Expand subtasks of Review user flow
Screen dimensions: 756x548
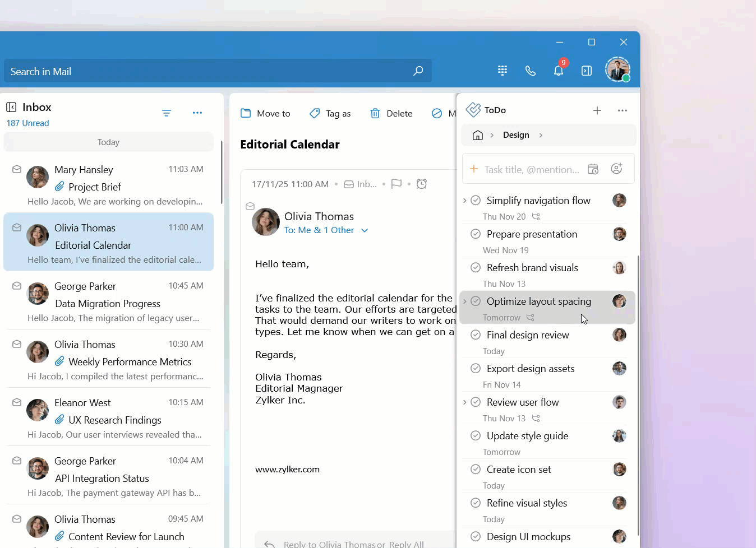(465, 402)
